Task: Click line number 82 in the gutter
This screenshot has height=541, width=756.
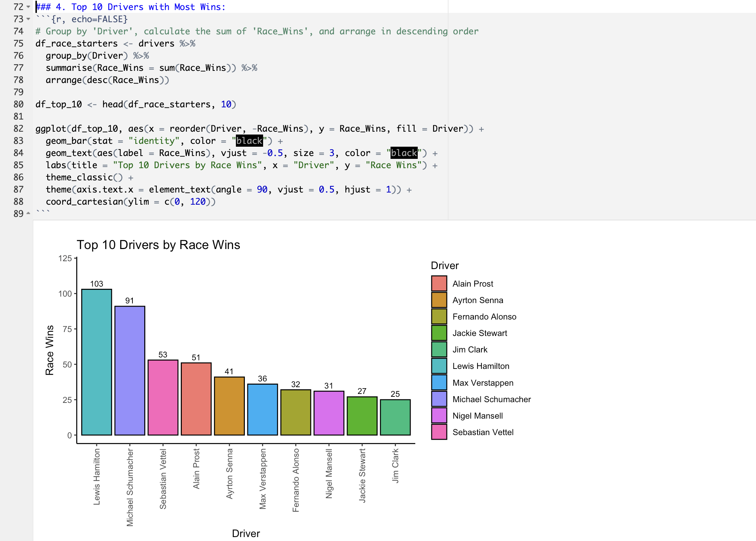Action: (19, 129)
